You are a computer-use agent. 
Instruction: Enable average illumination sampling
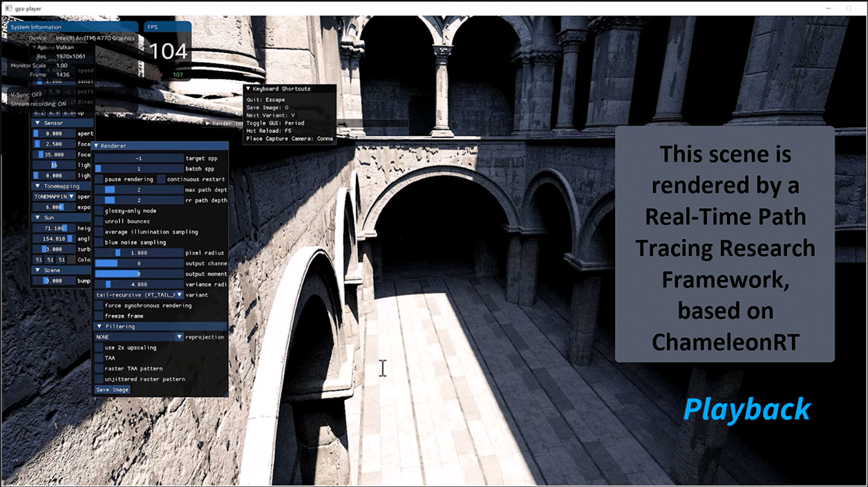(98, 232)
